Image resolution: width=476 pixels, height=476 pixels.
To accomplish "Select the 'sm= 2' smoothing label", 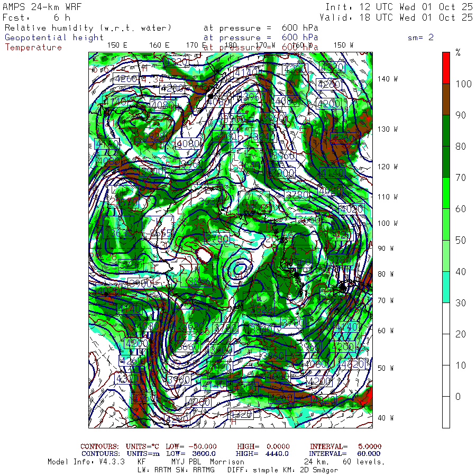I will 420,38.
